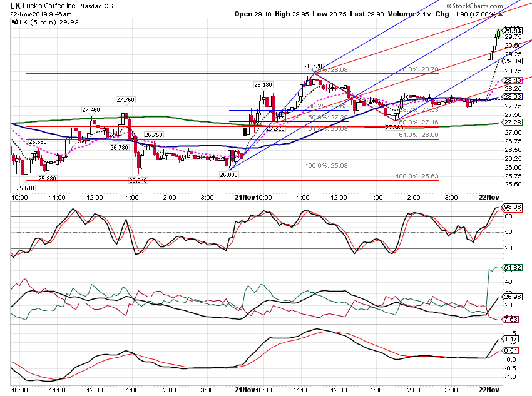Click the 25.610 low price label

pyautogui.click(x=26, y=188)
